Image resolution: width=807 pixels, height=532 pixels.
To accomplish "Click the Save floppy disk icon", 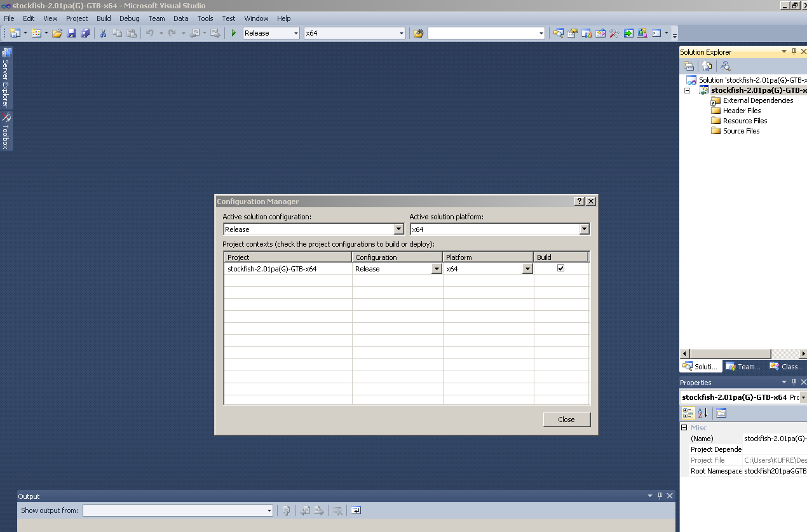I will pos(71,33).
